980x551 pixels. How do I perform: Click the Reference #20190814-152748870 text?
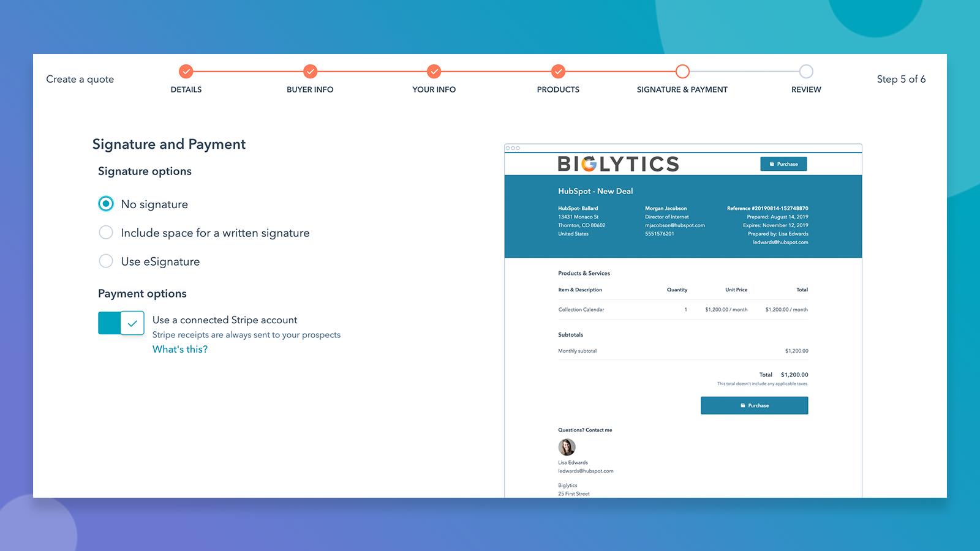click(767, 208)
